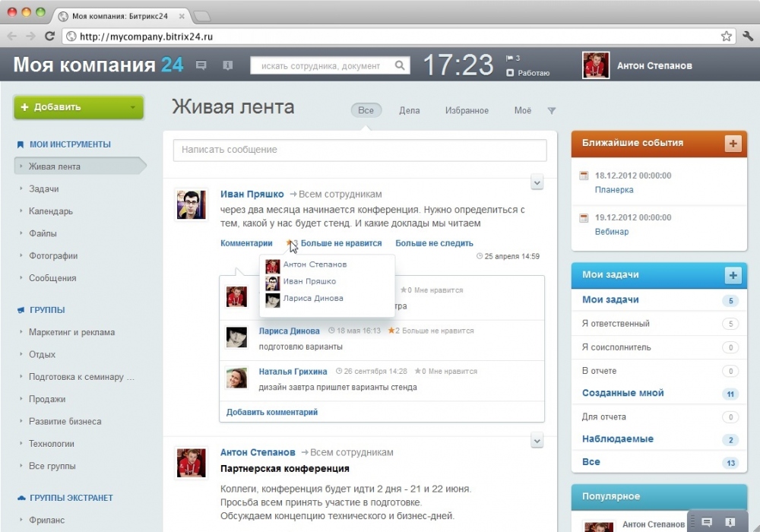This screenshot has height=532, width=760.
Task: Click the flag counter icon showing 3
Action: (x=510, y=59)
